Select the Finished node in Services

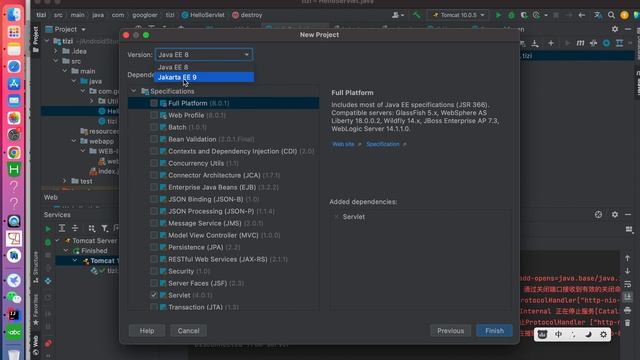coord(94,251)
